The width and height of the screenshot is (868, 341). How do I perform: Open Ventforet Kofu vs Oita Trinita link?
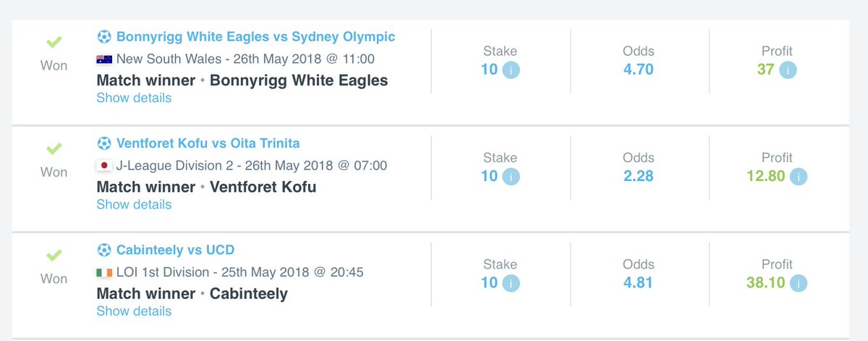tap(208, 143)
